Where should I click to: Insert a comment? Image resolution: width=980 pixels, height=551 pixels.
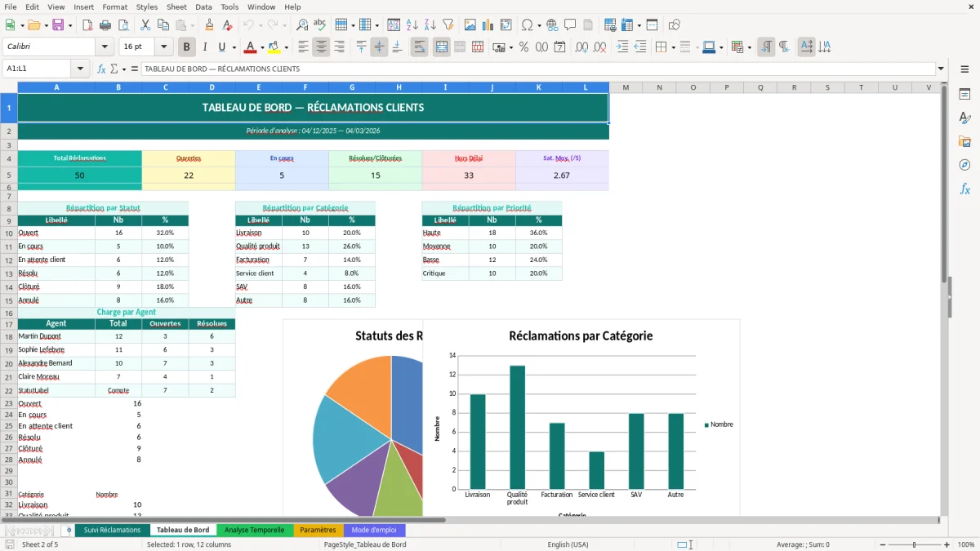tap(570, 25)
